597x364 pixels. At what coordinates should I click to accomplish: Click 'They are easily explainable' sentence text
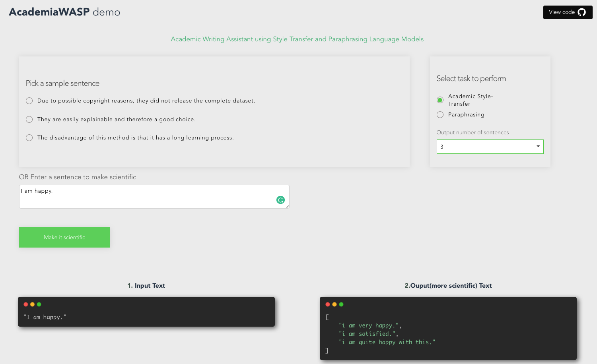116,119
